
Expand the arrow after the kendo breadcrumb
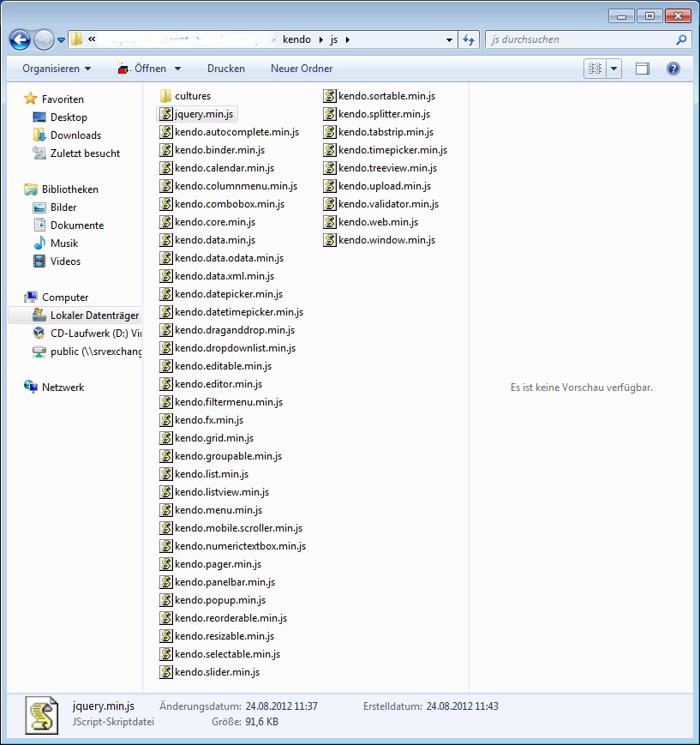(320, 40)
